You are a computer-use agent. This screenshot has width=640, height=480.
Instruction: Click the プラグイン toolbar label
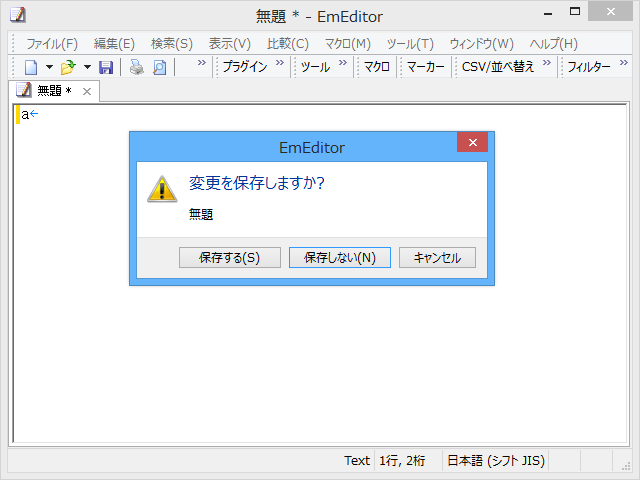pos(245,67)
